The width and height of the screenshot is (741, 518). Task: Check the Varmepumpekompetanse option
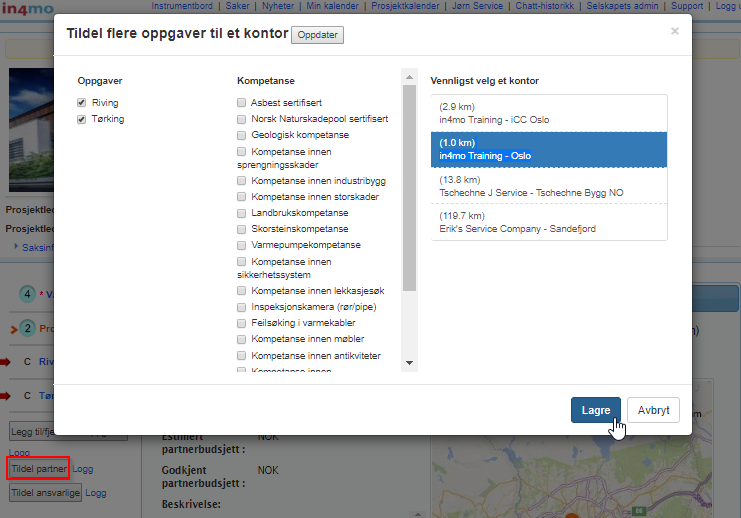pyautogui.click(x=242, y=245)
